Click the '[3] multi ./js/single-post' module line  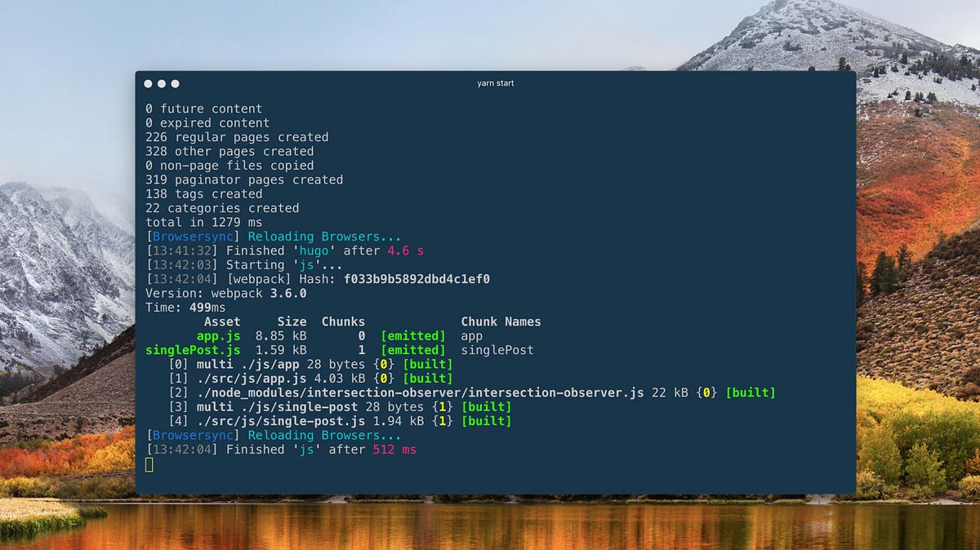click(x=340, y=407)
